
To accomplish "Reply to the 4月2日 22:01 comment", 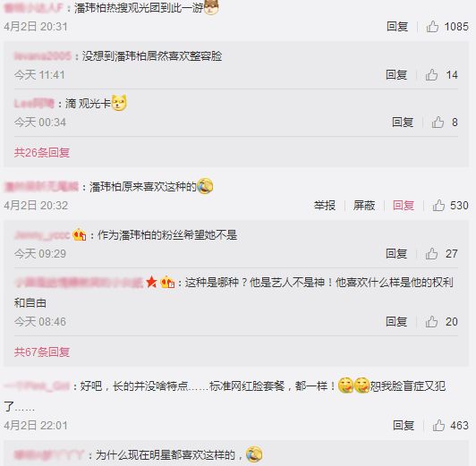I will click(x=404, y=426).
